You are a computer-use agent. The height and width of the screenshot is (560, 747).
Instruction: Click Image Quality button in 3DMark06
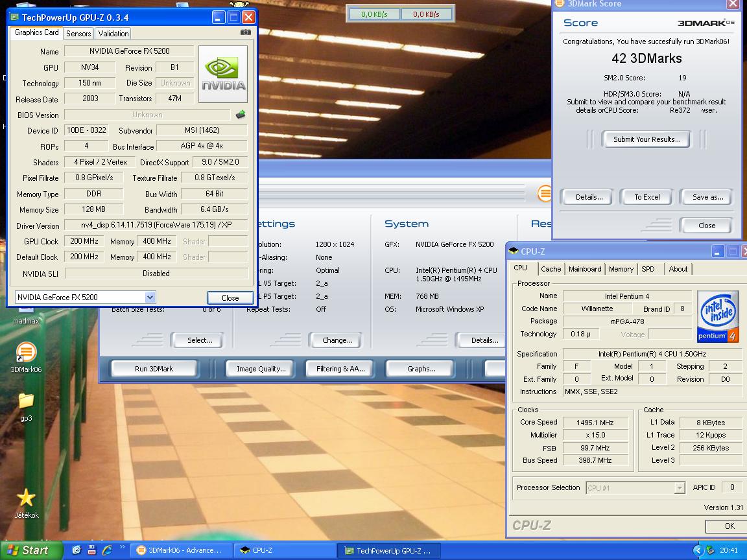pos(261,369)
